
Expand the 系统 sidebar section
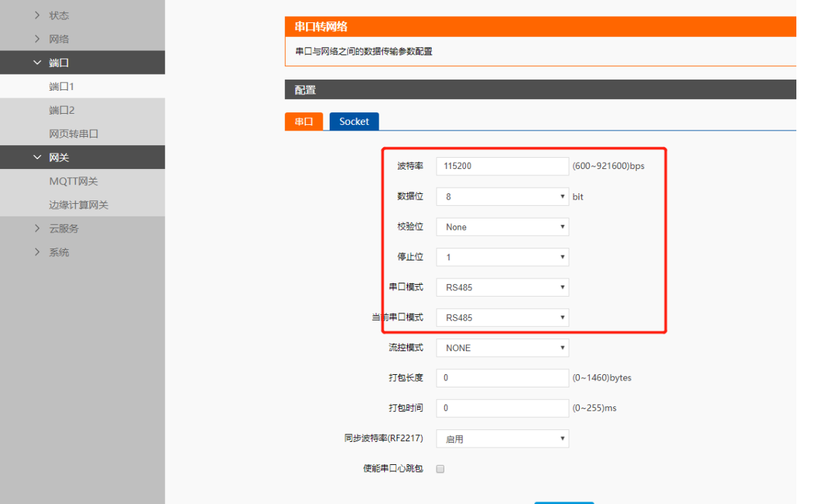pos(59,252)
